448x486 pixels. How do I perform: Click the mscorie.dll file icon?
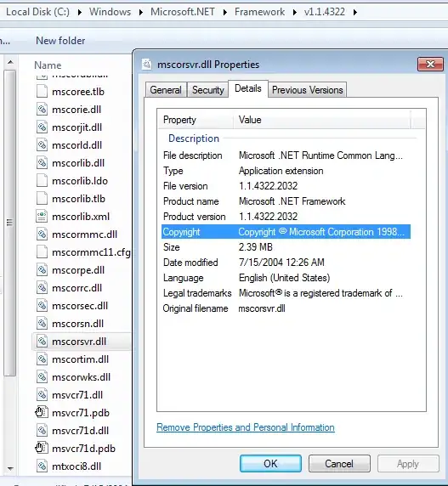(42, 110)
